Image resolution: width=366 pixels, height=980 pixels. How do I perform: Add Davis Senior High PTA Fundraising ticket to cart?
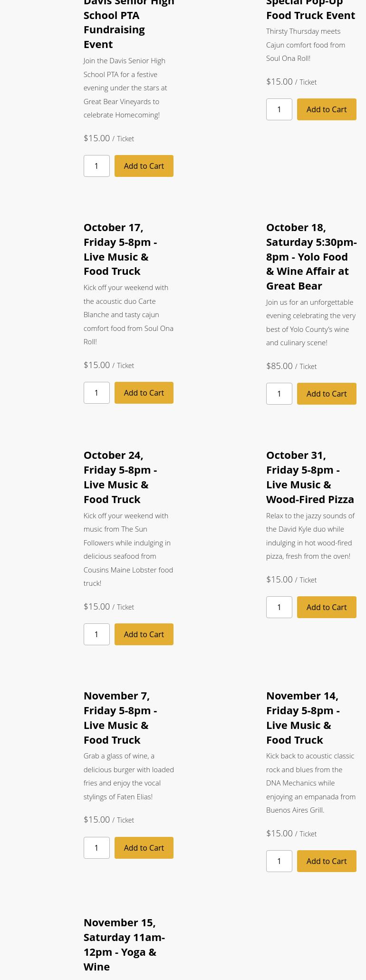(144, 166)
